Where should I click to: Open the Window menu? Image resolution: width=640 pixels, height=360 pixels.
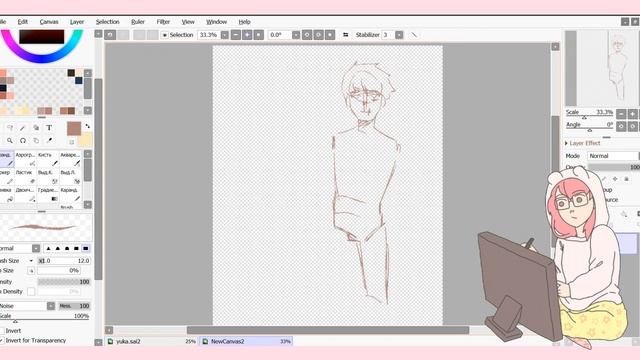point(216,22)
